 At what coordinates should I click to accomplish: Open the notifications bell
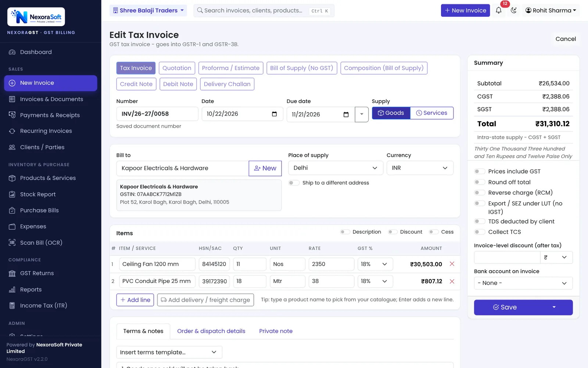(x=498, y=10)
